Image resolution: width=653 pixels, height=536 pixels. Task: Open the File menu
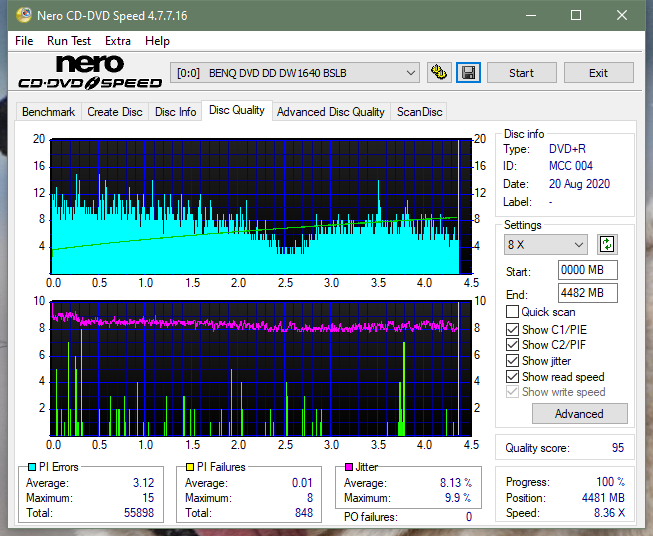tap(24, 41)
